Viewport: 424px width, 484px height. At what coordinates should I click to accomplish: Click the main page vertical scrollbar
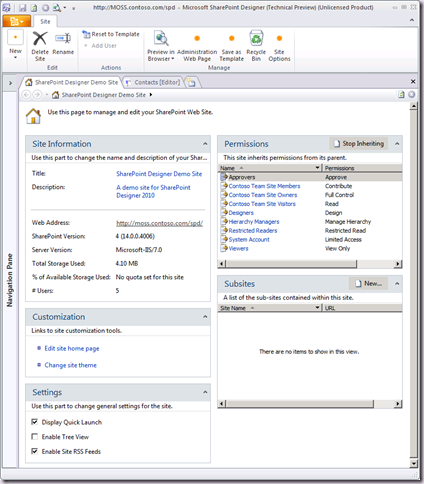[x=414, y=283]
